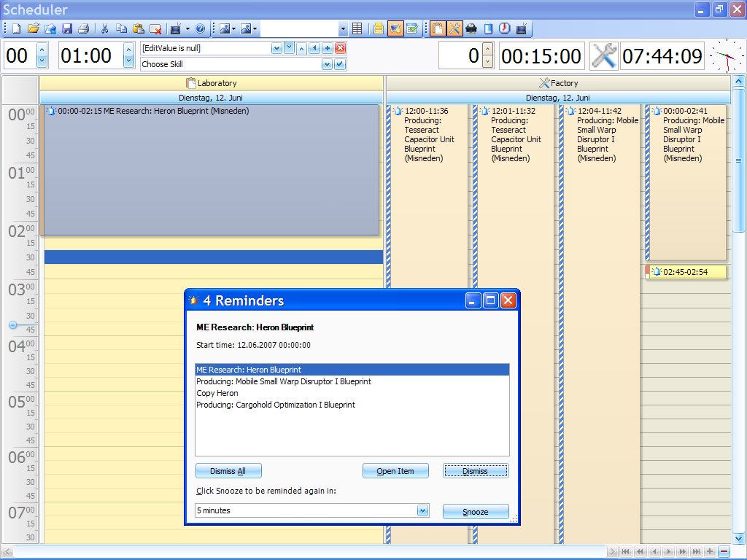Expand the first picture icon dropdown arrow
Image resolution: width=747 pixels, height=560 pixels.
tap(234, 29)
